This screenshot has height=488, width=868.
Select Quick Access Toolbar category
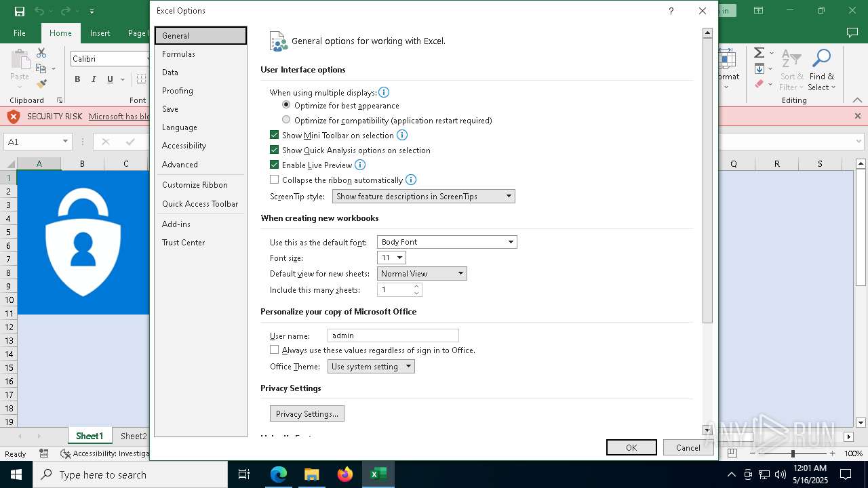[x=200, y=204]
